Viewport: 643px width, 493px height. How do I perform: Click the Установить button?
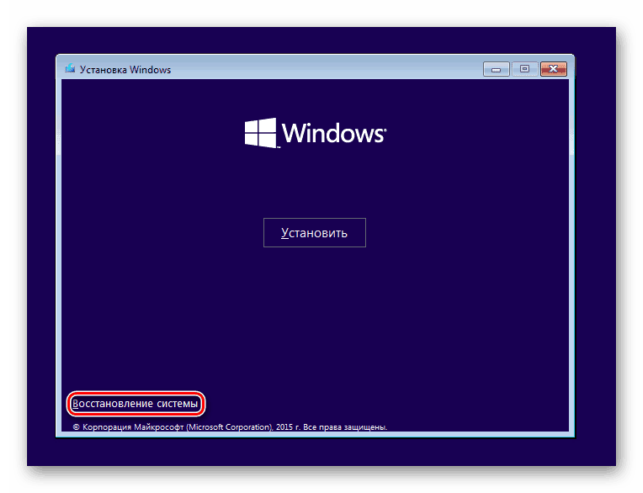pyautogui.click(x=314, y=233)
